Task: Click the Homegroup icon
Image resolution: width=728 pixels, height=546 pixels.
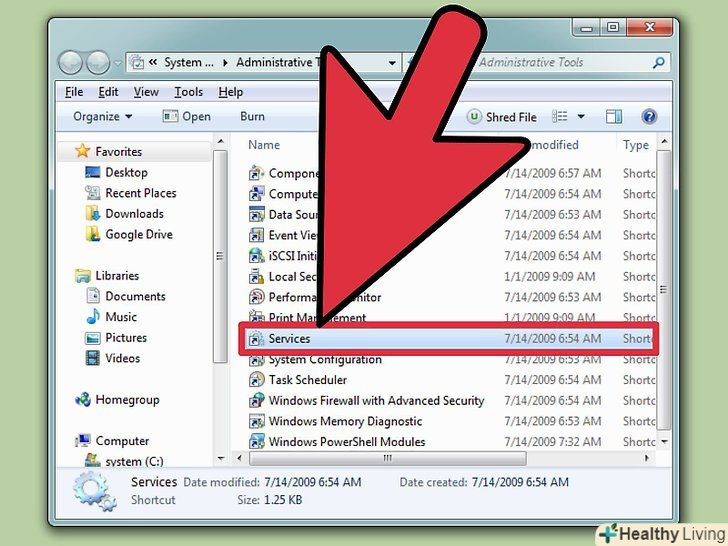Action: pyautogui.click(x=83, y=399)
